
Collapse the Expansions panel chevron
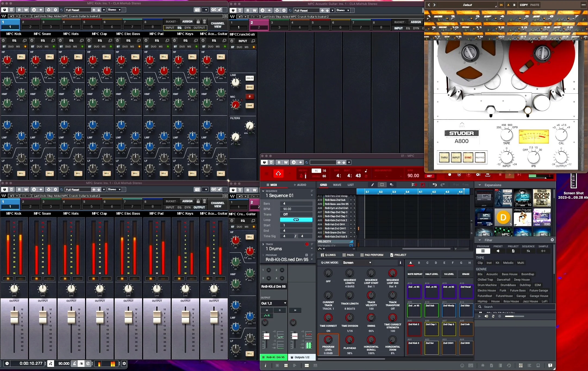coord(480,185)
